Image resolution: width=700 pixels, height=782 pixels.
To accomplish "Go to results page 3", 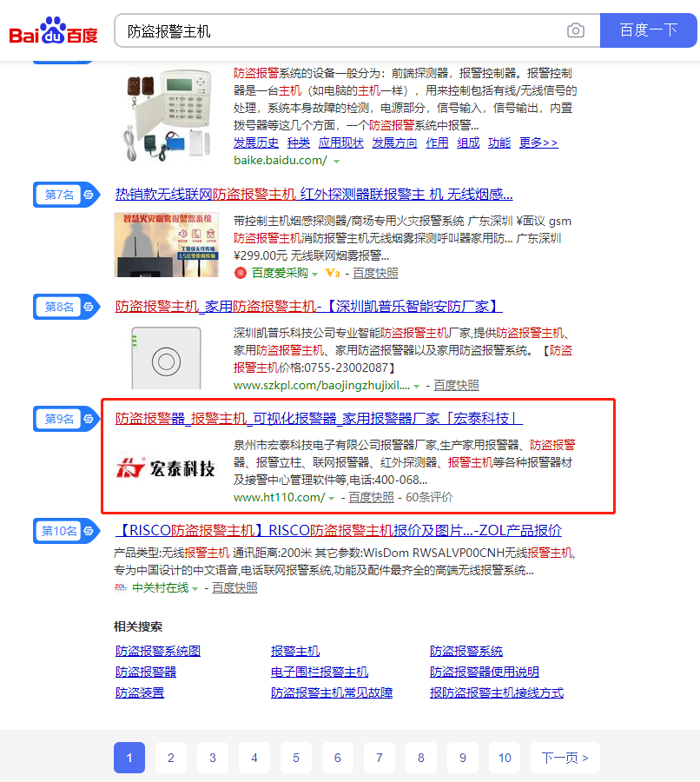I will coord(213,758).
